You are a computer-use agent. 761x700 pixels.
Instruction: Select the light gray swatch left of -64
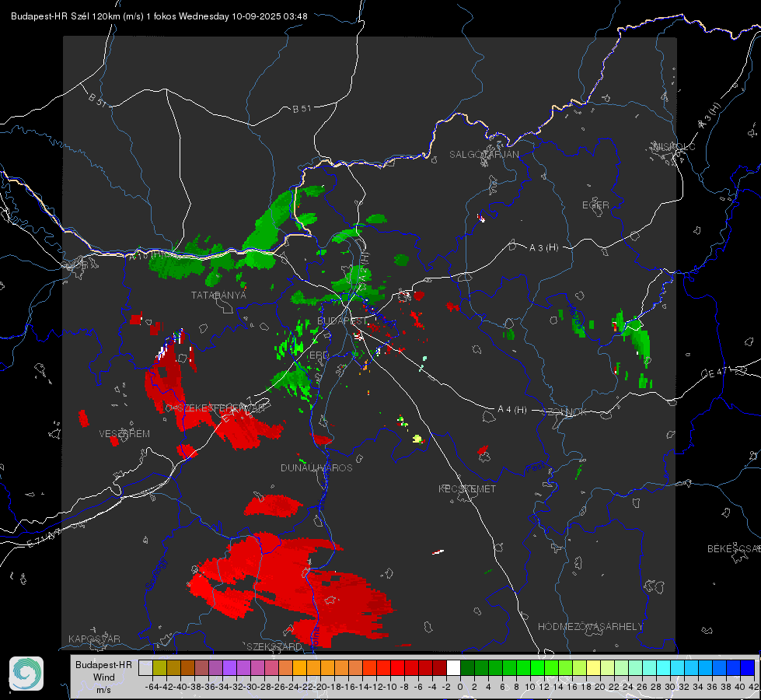[145, 667]
